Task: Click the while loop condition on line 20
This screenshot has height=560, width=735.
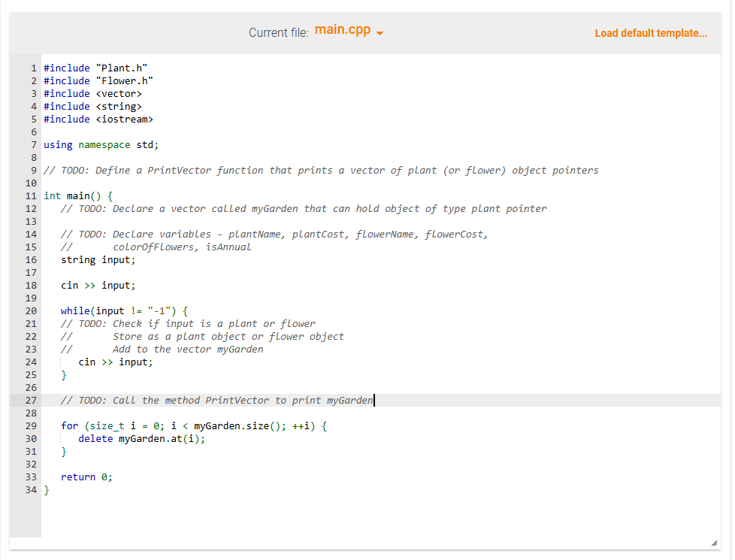Action: point(124,310)
